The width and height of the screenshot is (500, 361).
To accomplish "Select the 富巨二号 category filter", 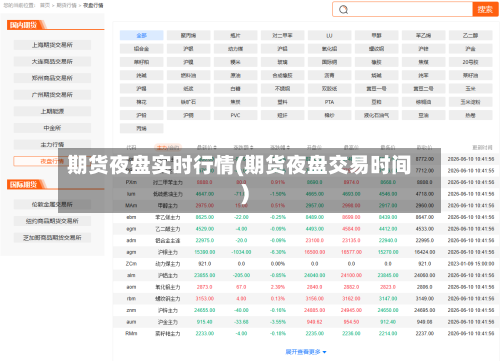I will click(423, 89).
